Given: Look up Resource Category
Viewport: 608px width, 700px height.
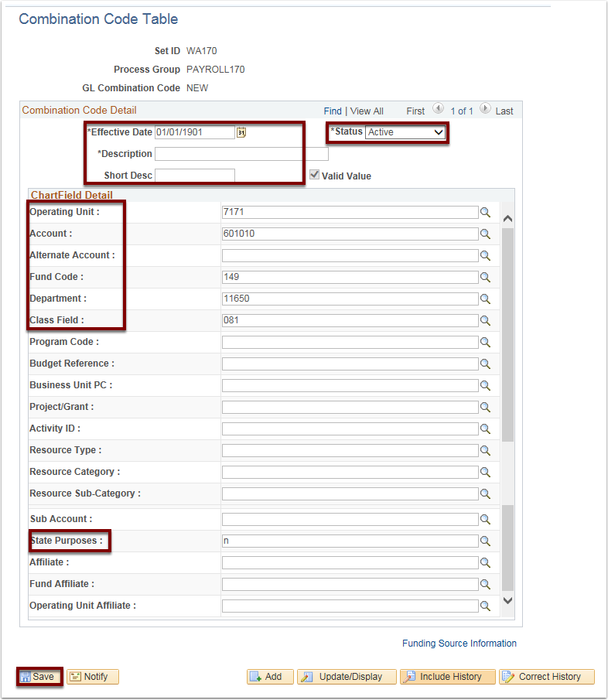Looking at the screenshot, I should (x=485, y=473).
